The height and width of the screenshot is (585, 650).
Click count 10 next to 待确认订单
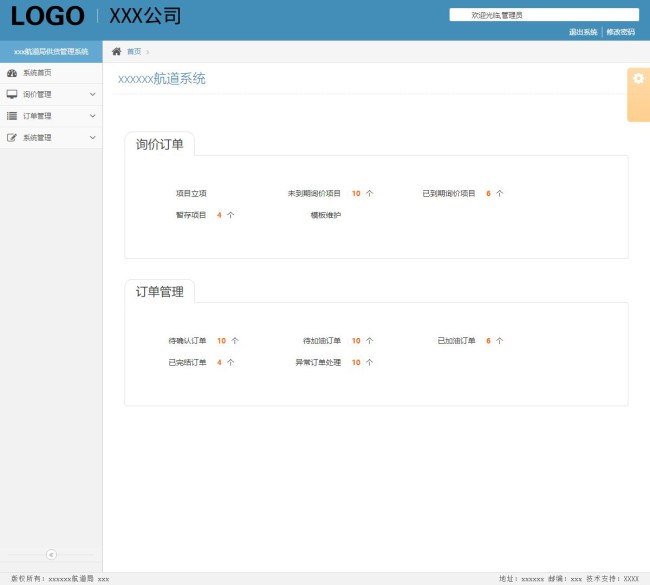coord(221,341)
